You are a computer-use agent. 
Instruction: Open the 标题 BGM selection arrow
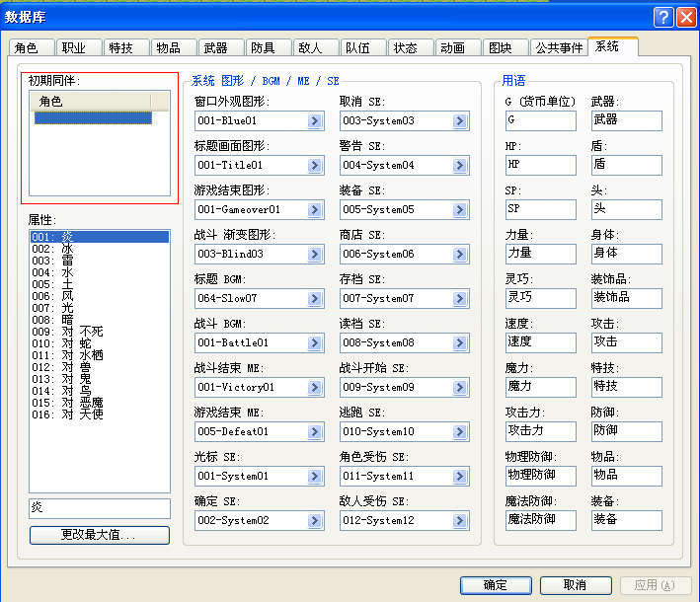[315, 299]
